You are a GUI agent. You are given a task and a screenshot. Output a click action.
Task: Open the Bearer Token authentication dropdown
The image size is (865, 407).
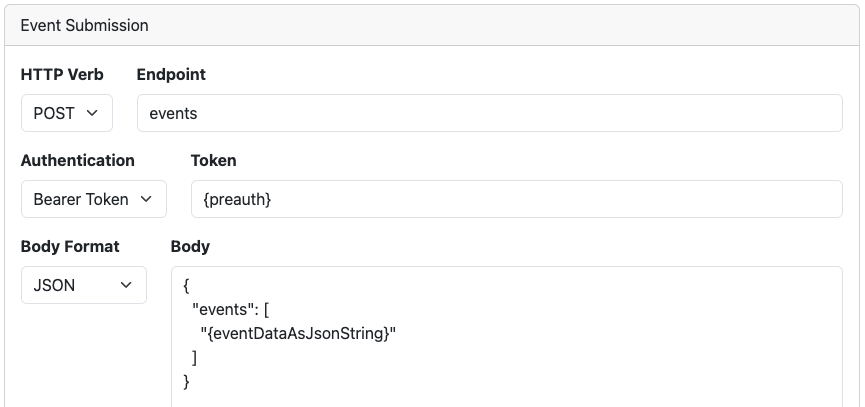[94, 199]
